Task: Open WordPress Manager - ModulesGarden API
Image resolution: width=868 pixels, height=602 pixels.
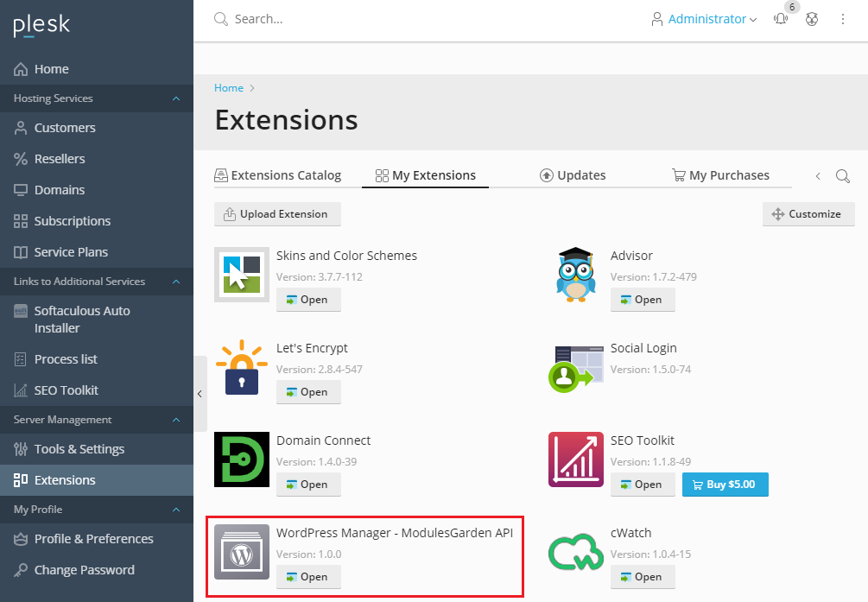Action: 308,577
